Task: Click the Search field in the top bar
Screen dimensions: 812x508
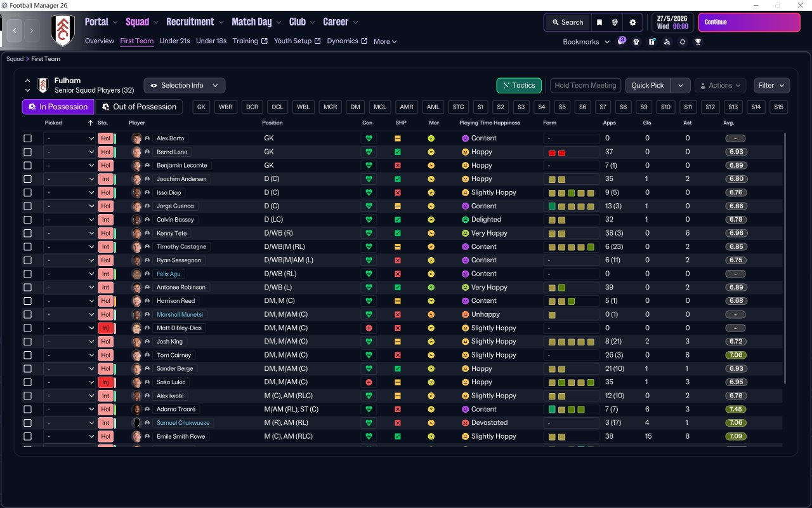Action: click(568, 22)
